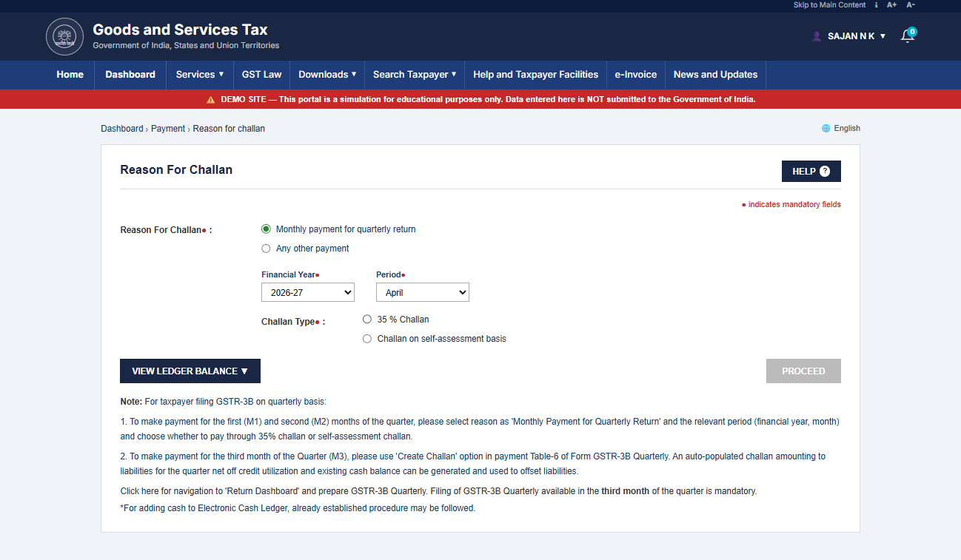
Task: Click the 'Financial Year' field label
Action: [289, 274]
